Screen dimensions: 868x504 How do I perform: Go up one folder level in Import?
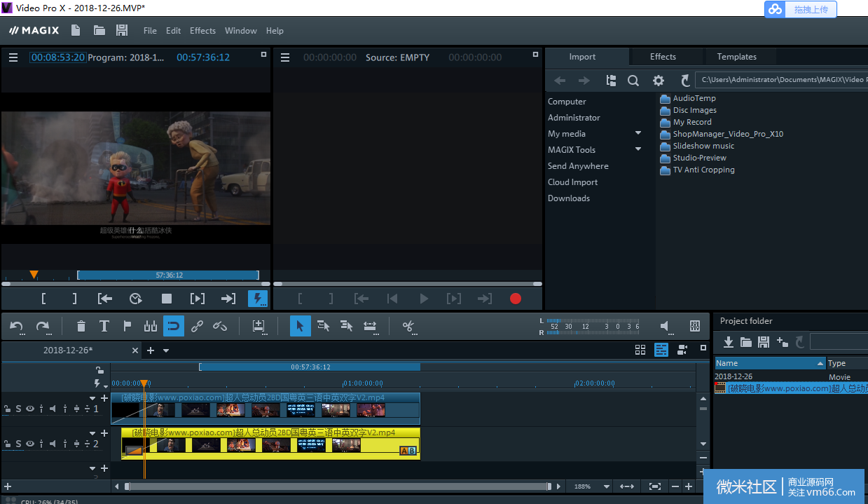click(685, 81)
